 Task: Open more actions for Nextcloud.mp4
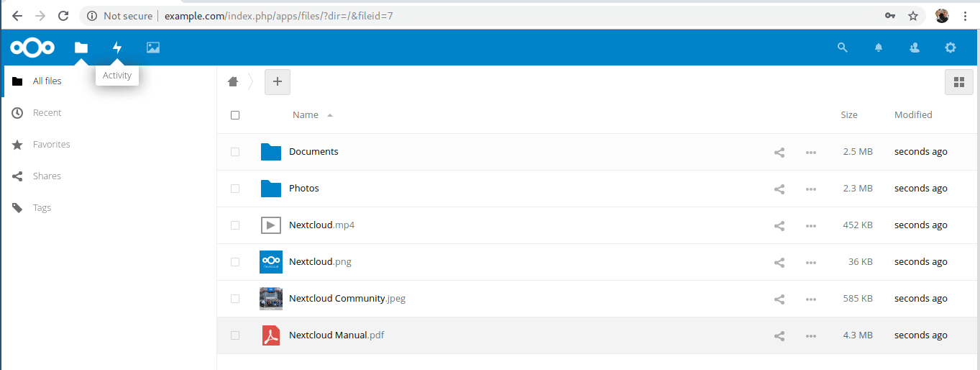(811, 225)
